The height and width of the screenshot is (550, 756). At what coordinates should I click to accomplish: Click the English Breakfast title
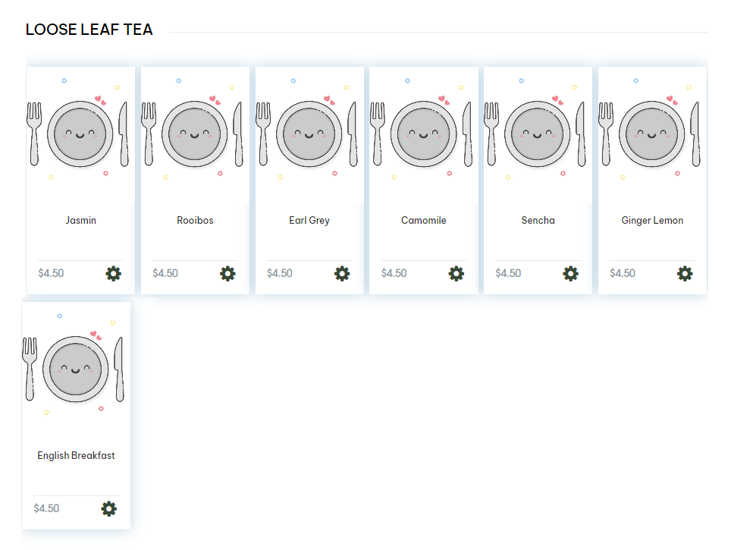click(x=76, y=456)
